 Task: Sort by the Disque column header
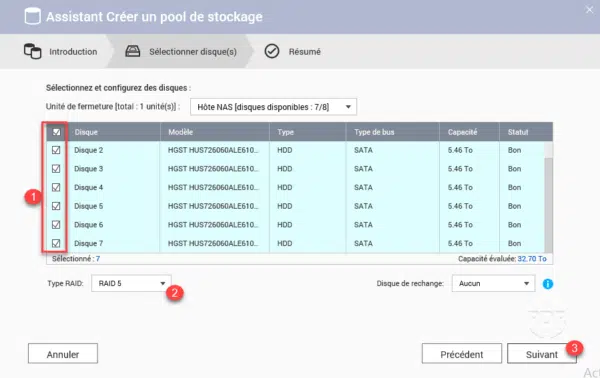point(86,132)
